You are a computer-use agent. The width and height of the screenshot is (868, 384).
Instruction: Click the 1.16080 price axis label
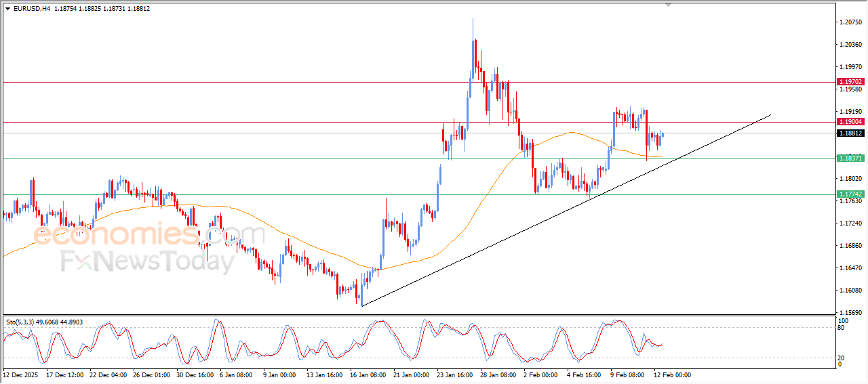(850, 291)
